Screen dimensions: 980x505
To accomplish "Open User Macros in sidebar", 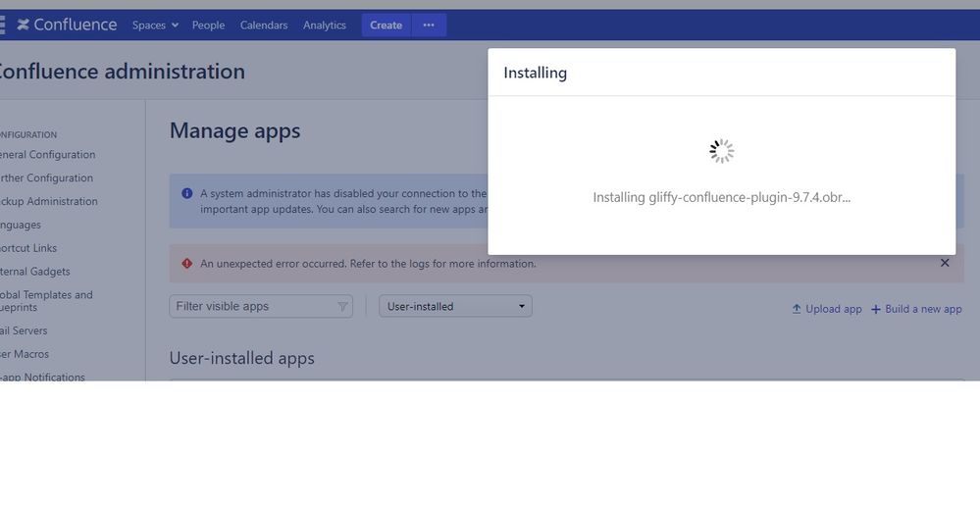I will point(25,354).
